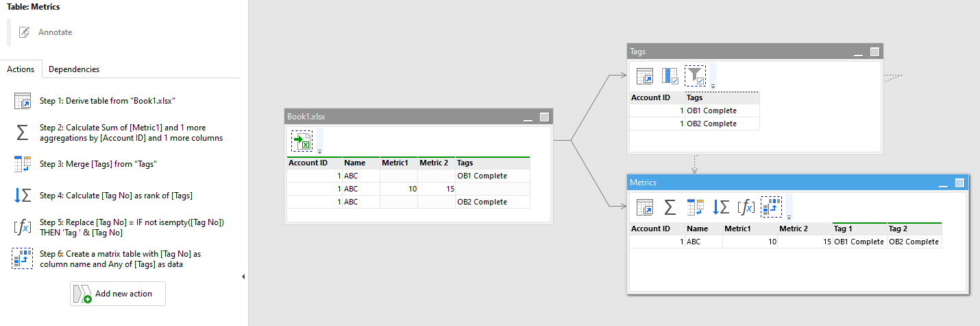Select Step 6: Create a matrix table
The width and height of the screenshot is (980, 326).
(120, 259)
